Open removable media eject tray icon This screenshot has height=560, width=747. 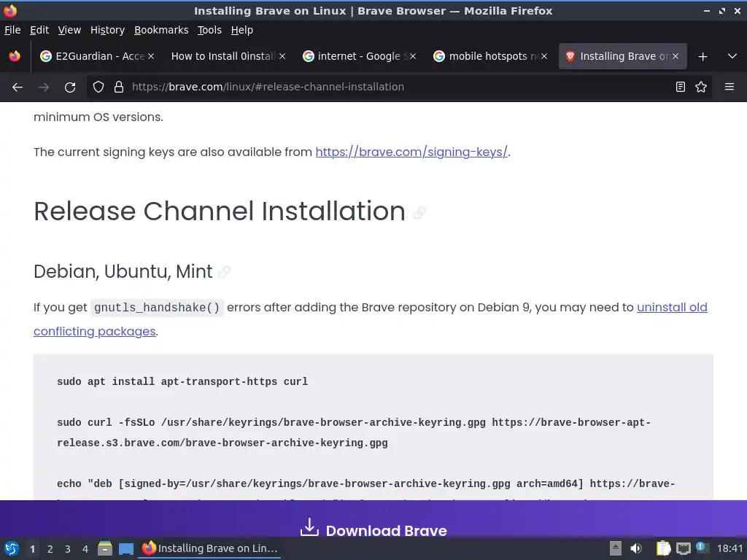coord(616,548)
